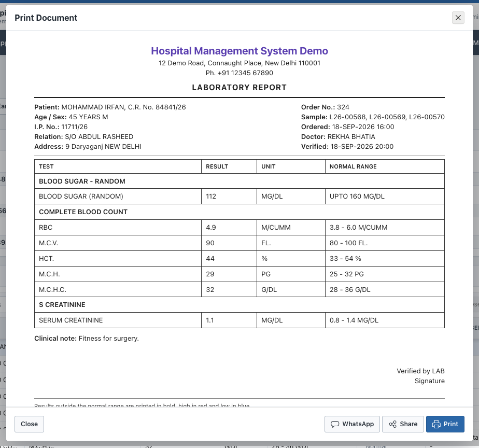
Task: Click S CREATININE group row
Action: [x=239, y=305]
